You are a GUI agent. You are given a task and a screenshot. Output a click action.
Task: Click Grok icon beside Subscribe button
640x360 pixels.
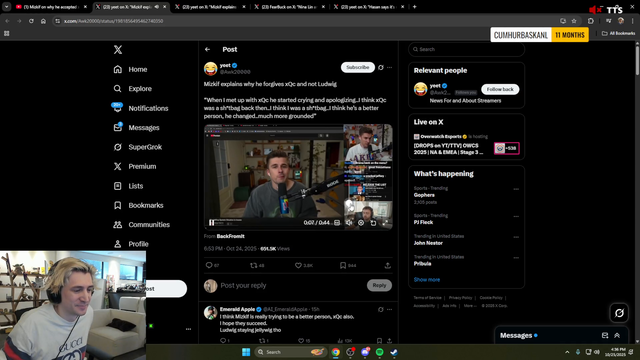(x=381, y=67)
